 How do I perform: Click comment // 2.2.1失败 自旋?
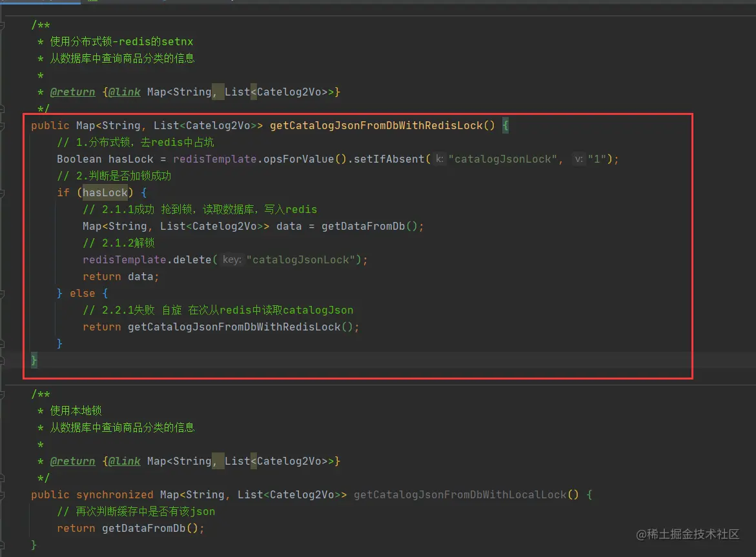132,310
